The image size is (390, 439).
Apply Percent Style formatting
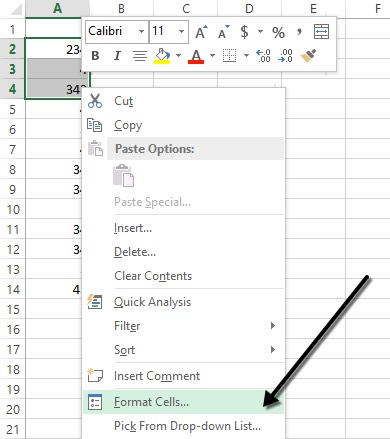278,32
